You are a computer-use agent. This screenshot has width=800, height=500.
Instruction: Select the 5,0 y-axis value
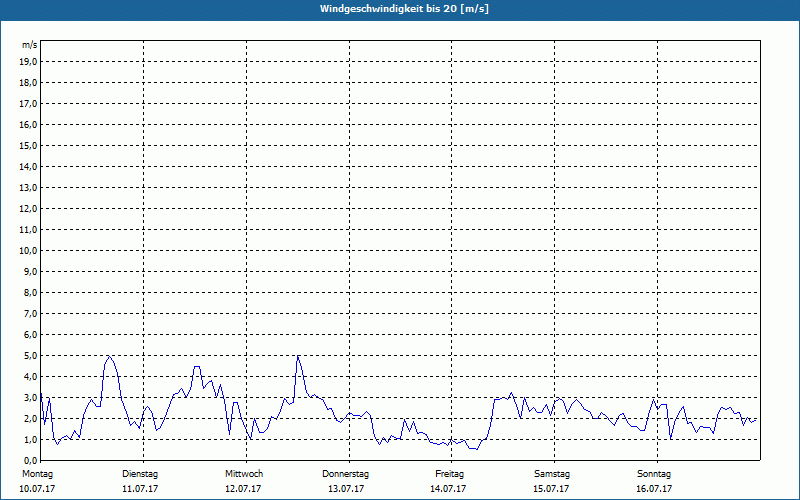30,355
